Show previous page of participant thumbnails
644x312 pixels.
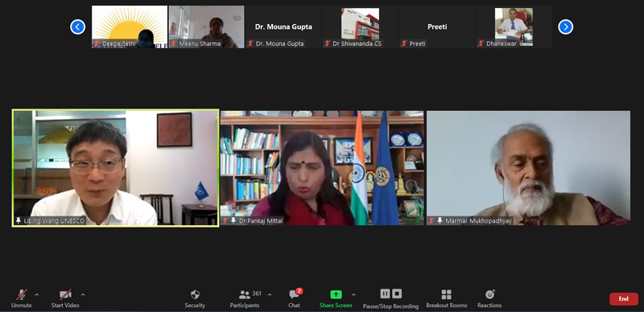77,27
